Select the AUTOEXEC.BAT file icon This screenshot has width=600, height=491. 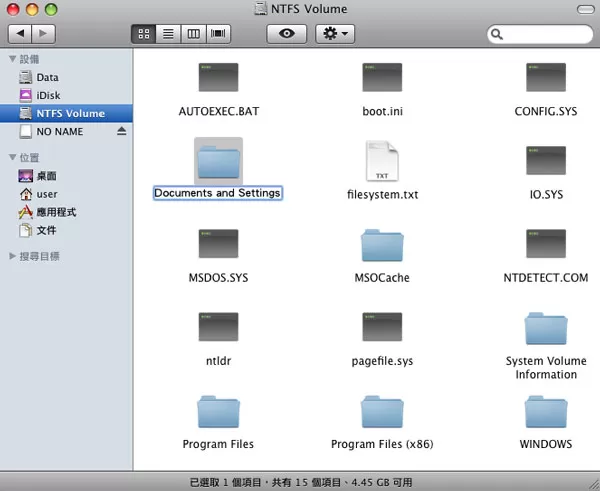(218, 77)
